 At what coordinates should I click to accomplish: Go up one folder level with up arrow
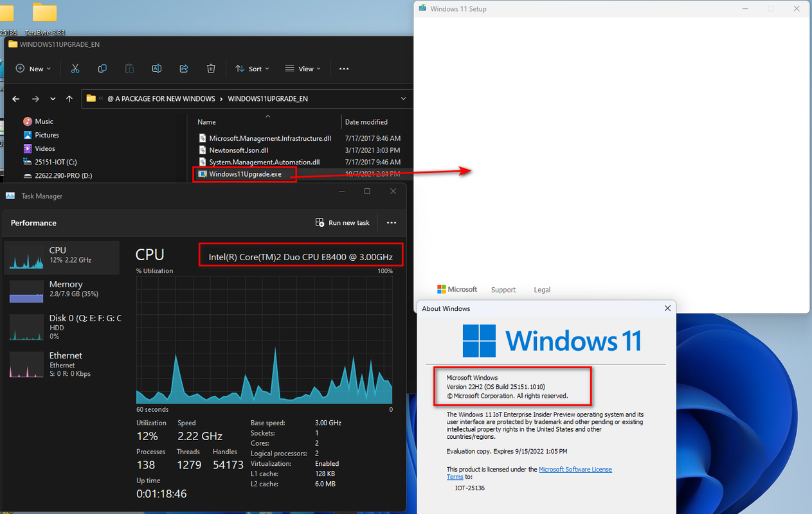tap(69, 99)
